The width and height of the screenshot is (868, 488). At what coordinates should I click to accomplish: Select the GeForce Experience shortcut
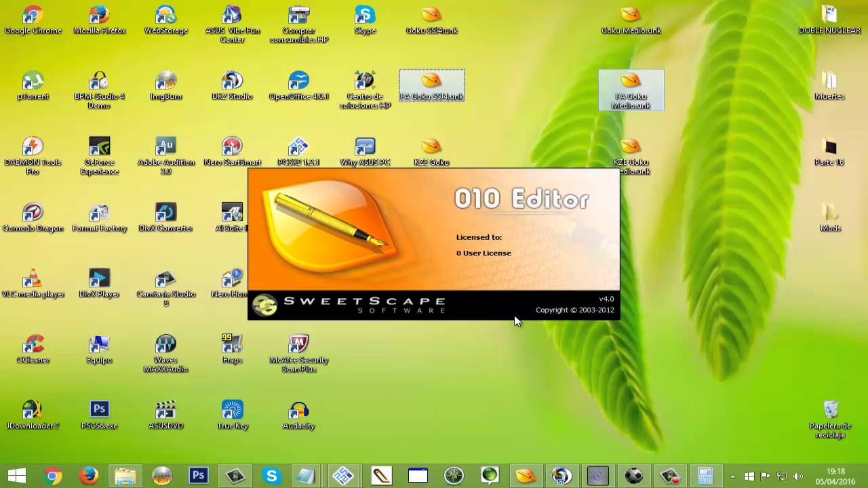pyautogui.click(x=99, y=155)
